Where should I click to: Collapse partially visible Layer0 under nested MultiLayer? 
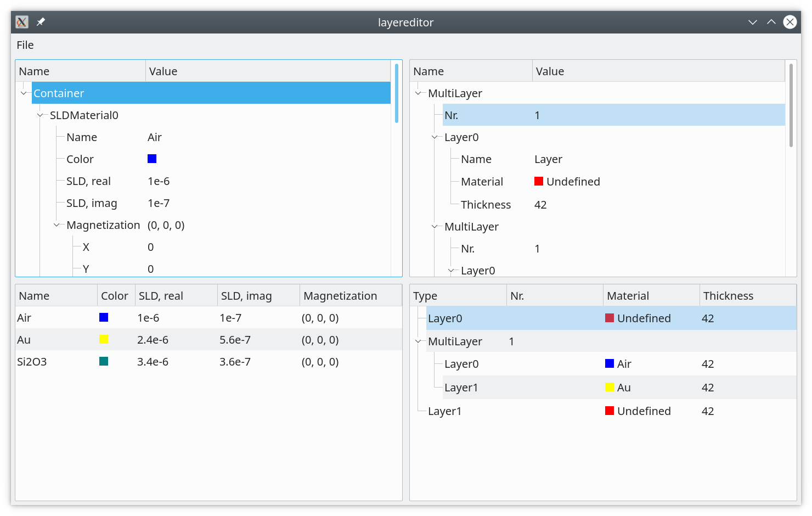pos(451,271)
